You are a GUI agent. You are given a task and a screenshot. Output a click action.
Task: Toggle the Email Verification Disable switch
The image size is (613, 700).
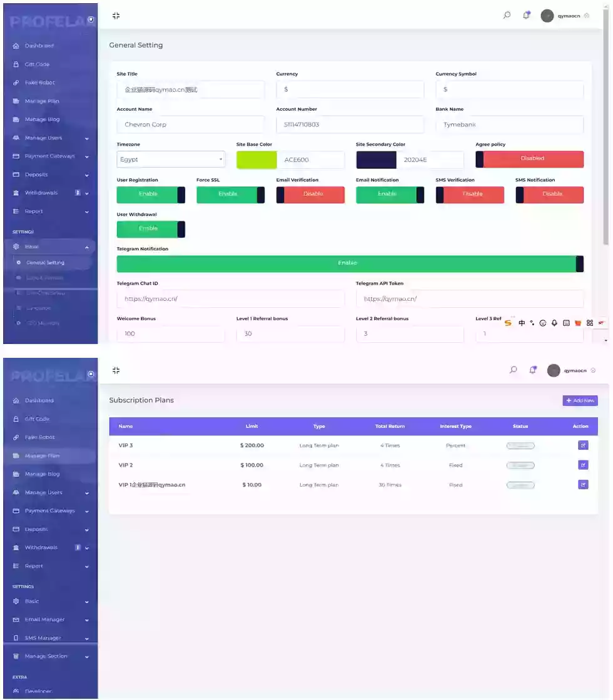[x=310, y=194]
